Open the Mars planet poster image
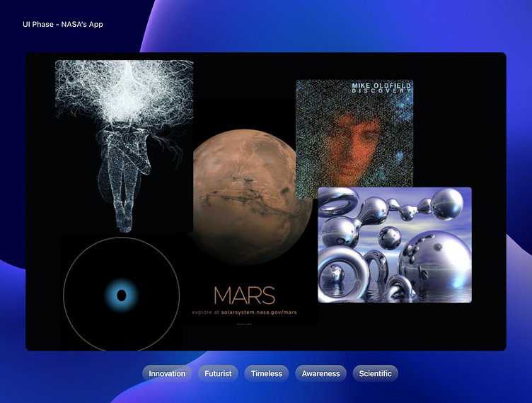This screenshot has width=532, height=403. tap(250, 212)
